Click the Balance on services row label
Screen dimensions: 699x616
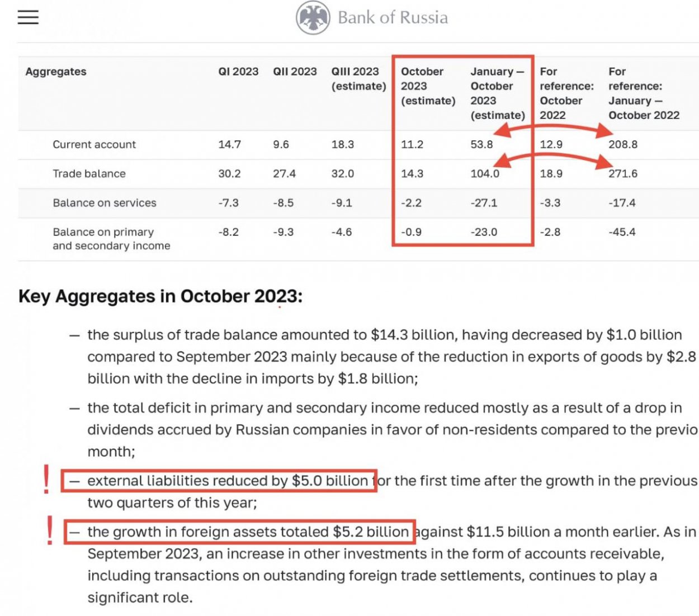(105, 203)
